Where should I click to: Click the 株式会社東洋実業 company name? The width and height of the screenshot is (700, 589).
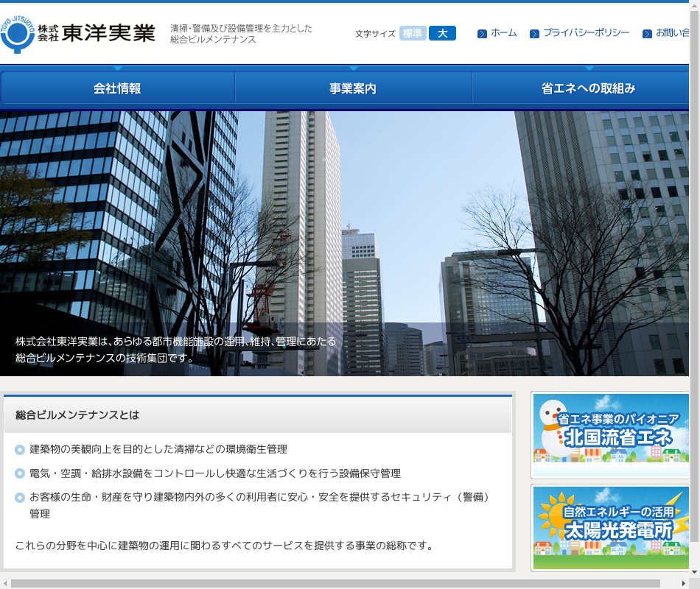point(97,33)
